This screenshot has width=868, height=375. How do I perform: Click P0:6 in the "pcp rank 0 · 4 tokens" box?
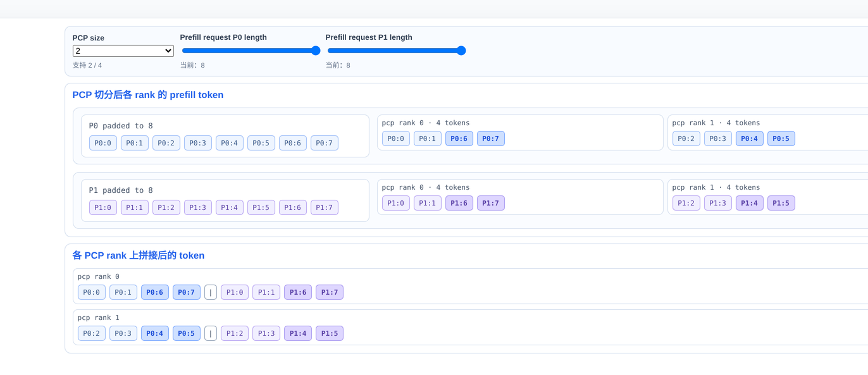tap(459, 138)
